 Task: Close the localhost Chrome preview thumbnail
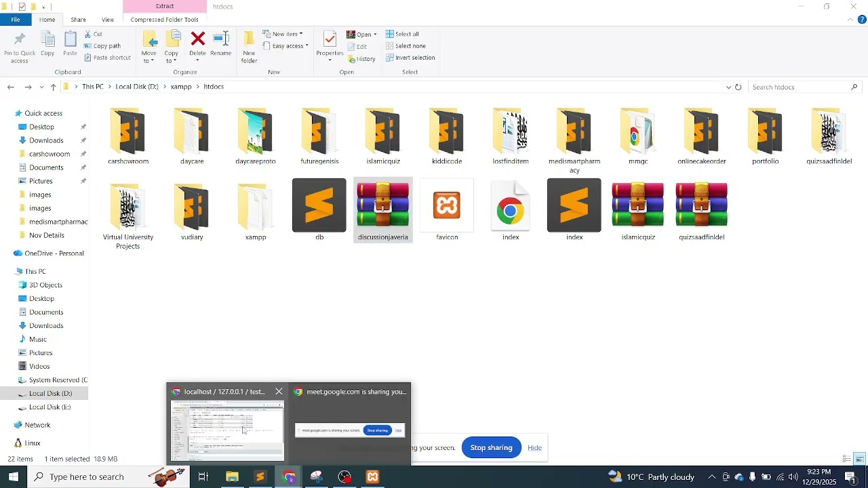coord(279,392)
